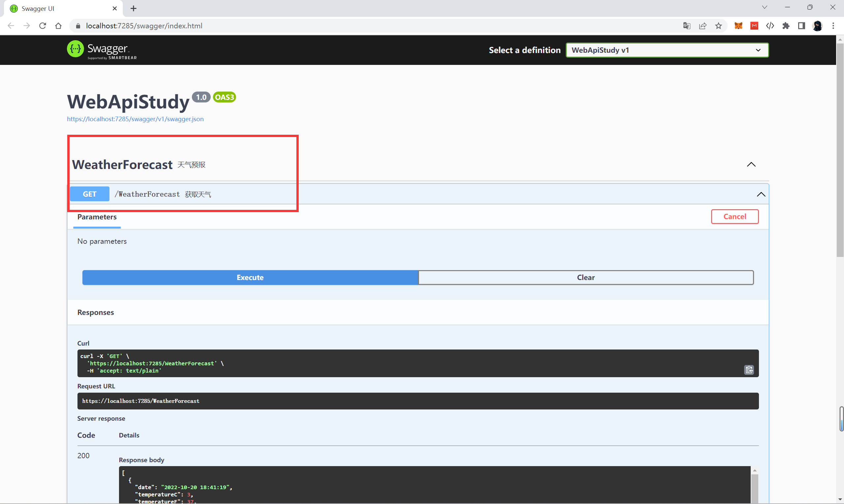Screen dimensions: 844x504
Task: Toggle the browser side panel icon
Action: click(801, 26)
